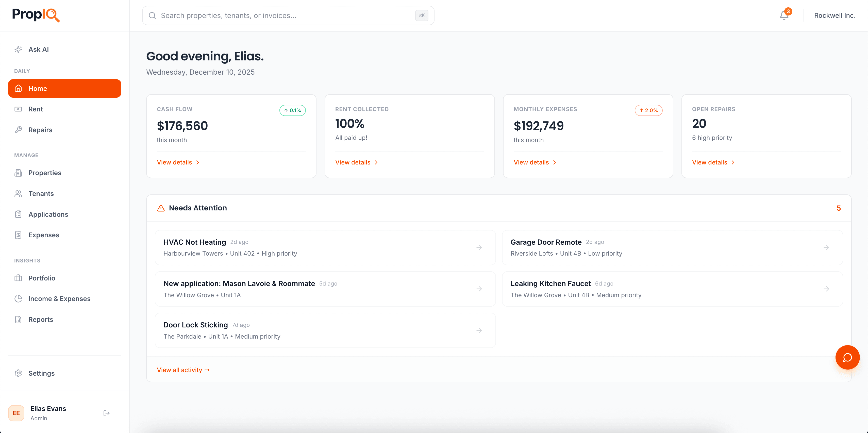Image resolution: width=868 pixels, height=433 pixels.
Task: Expand the HVAC Not Heating item arrow
Action: (x=479, y=247)
